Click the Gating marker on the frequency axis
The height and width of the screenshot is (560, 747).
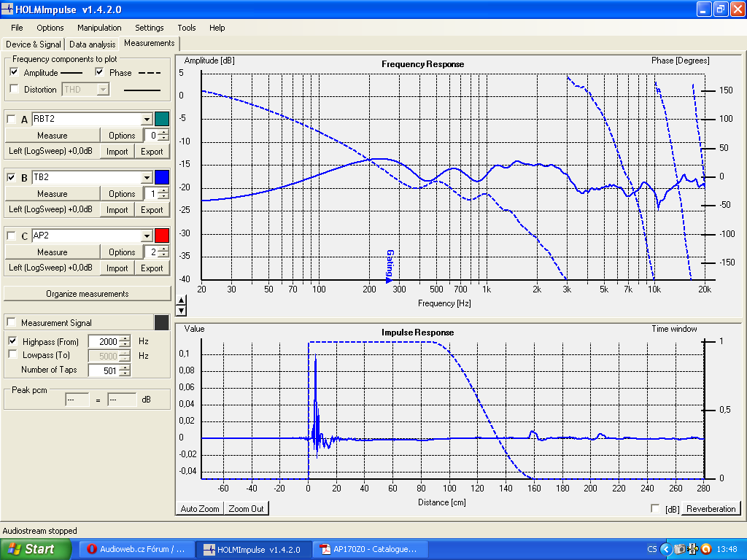(390, 267)
